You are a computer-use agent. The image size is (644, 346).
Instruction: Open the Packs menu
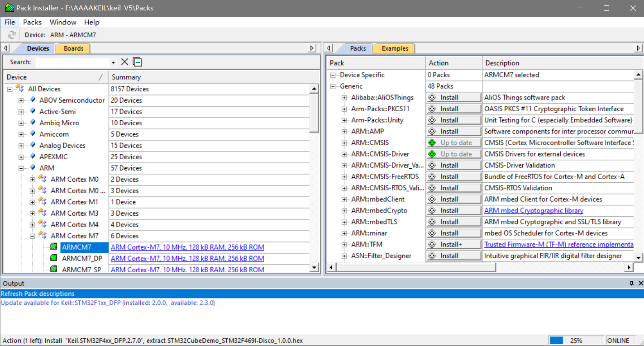(x=32, y=22)
